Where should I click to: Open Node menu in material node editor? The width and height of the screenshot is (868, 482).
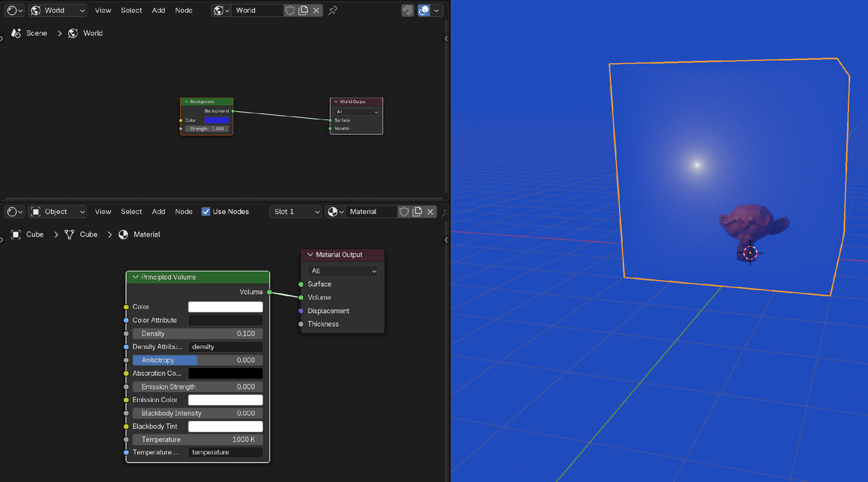tap(184, 212)
